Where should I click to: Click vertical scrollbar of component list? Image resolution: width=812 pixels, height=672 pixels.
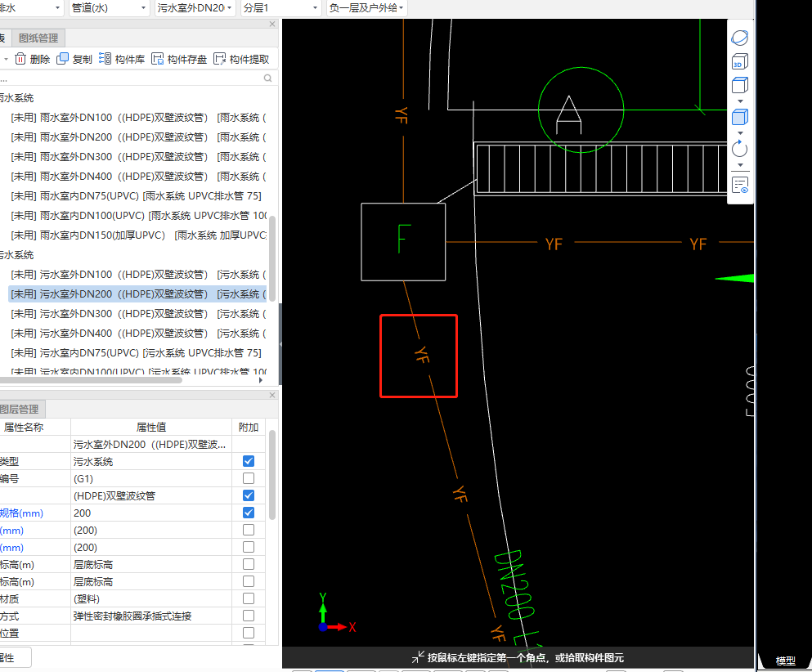pyautogui.click(x=272, y=258)
